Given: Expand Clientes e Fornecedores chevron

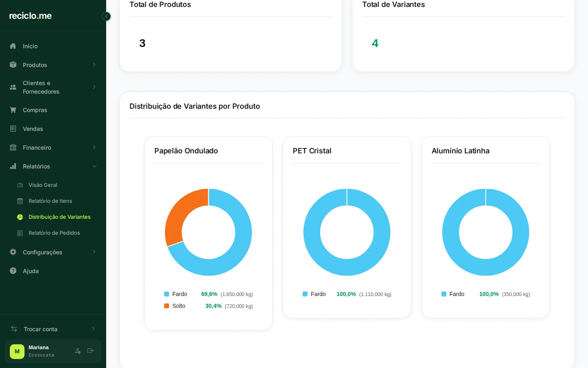Looking at the screenshot, I should tap(94, 87).
